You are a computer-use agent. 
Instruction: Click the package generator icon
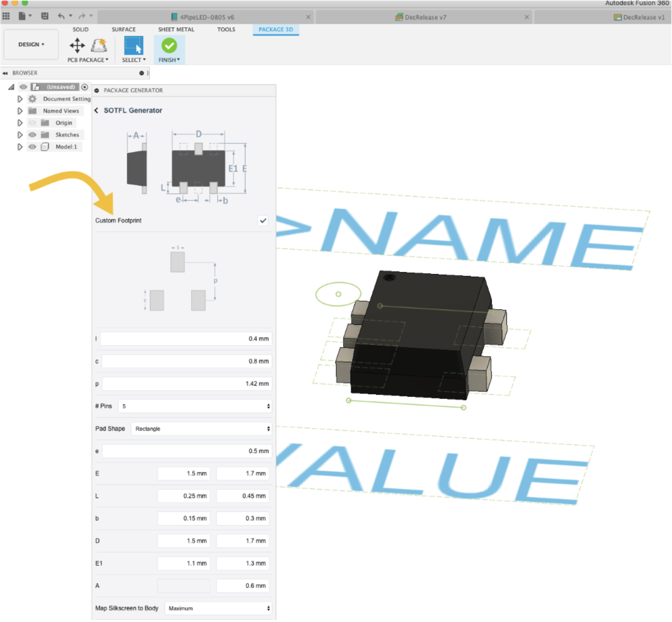tap(99, 46)
